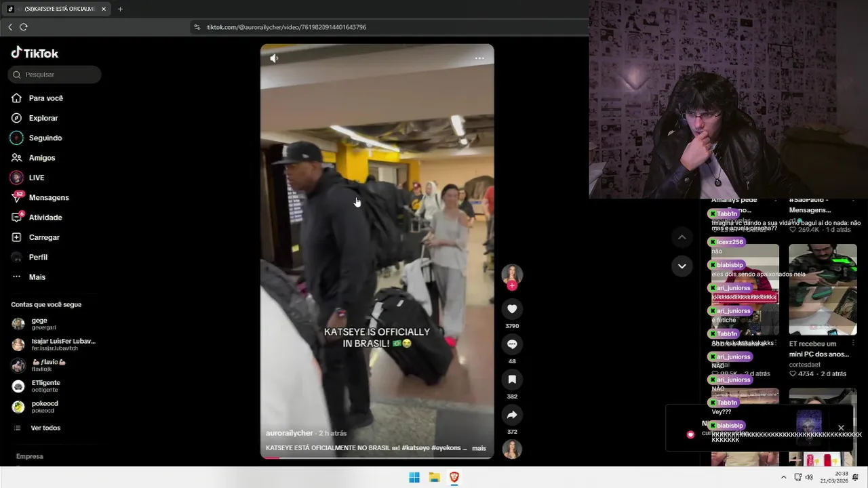Open Windows Start menu

414,477
